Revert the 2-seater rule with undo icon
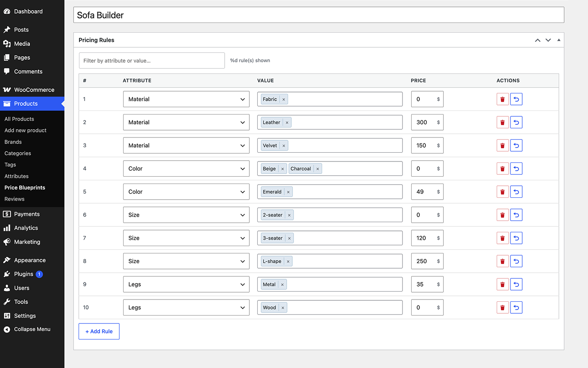Screen dimensions: 588x368 (516, 215)
